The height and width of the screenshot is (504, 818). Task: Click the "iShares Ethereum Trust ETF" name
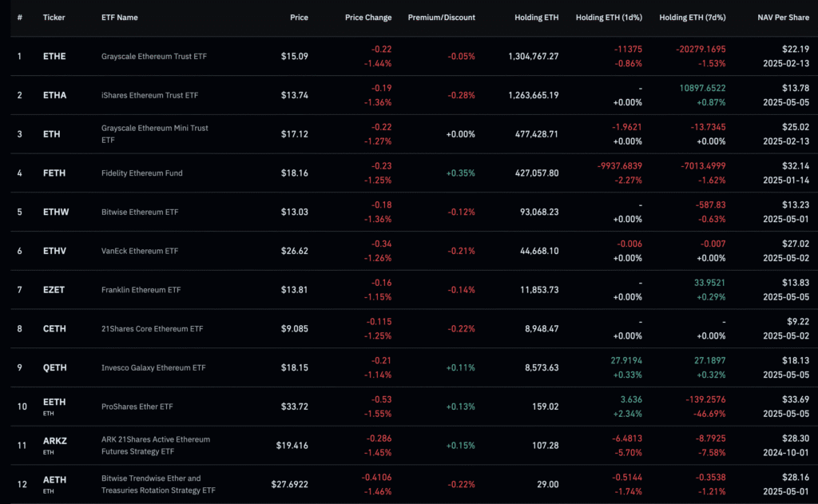pos(149,95)
